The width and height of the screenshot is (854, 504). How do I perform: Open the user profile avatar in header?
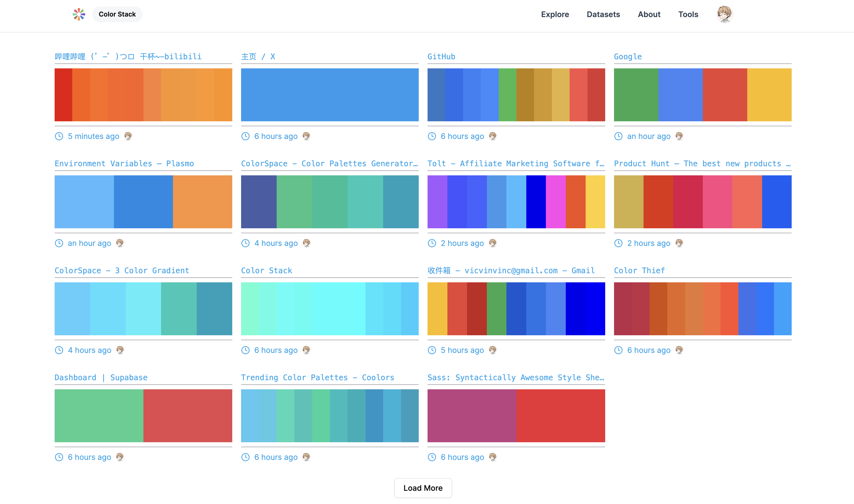click(725, 14)
